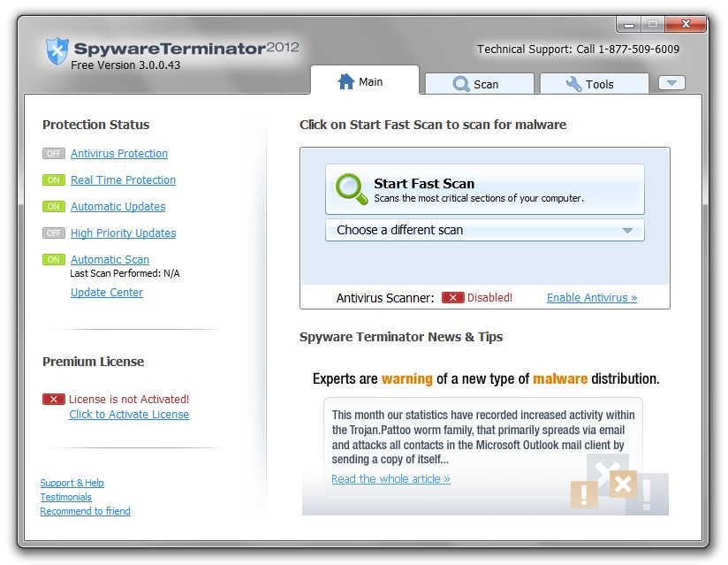This screenshot has height=565, width=728.
Task: Enable High Priority Updates via its OFF badge
Action: pyautogui.click(x=53, y=233)
